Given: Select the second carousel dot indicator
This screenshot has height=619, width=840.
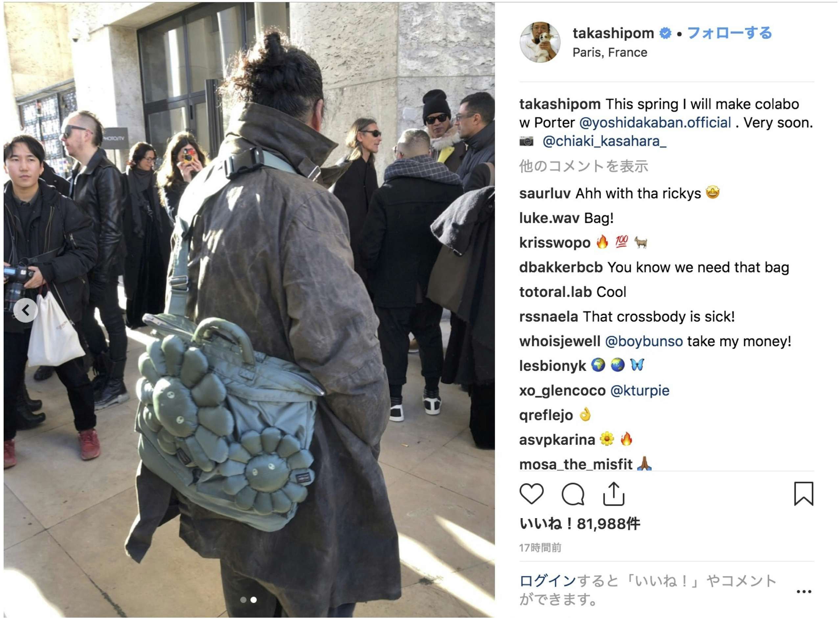Looking at the screenshot, I should point(254,600).
